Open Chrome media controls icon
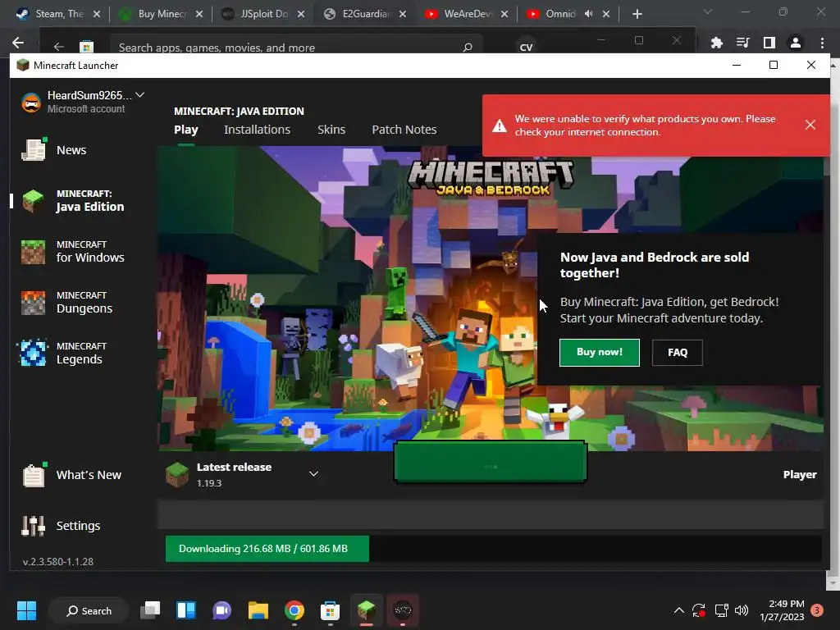Screen dimensions: 840x630 (742, 43)
